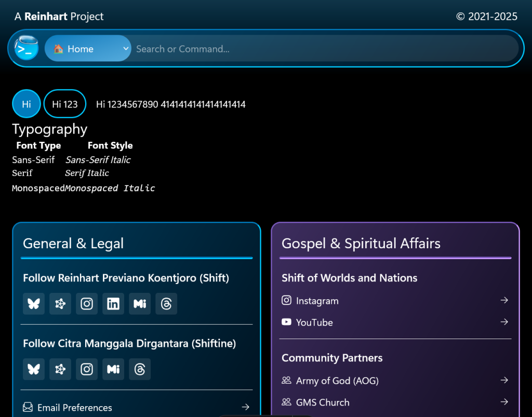Open Reinhart's (Shift) Bluesky profile icon

(x=34, y=304)
